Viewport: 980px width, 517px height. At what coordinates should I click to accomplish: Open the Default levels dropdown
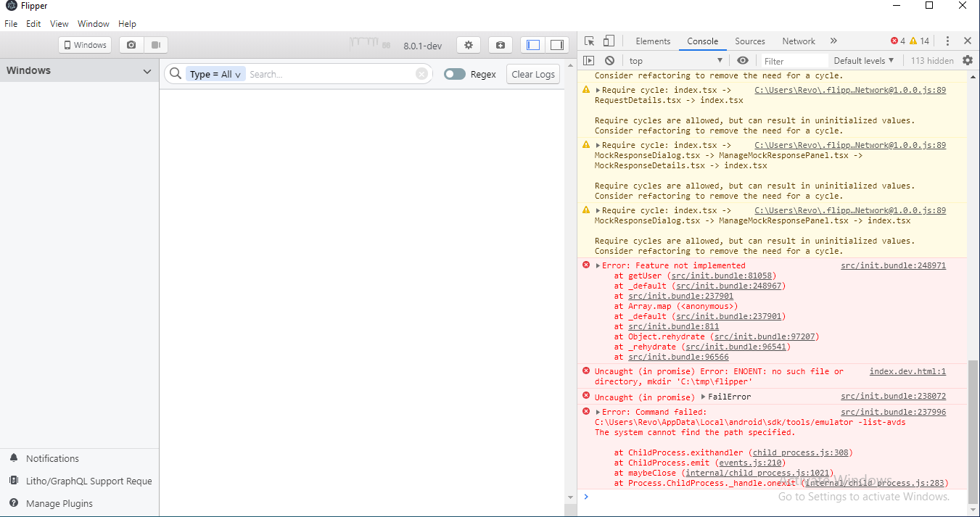click(863, 60)
